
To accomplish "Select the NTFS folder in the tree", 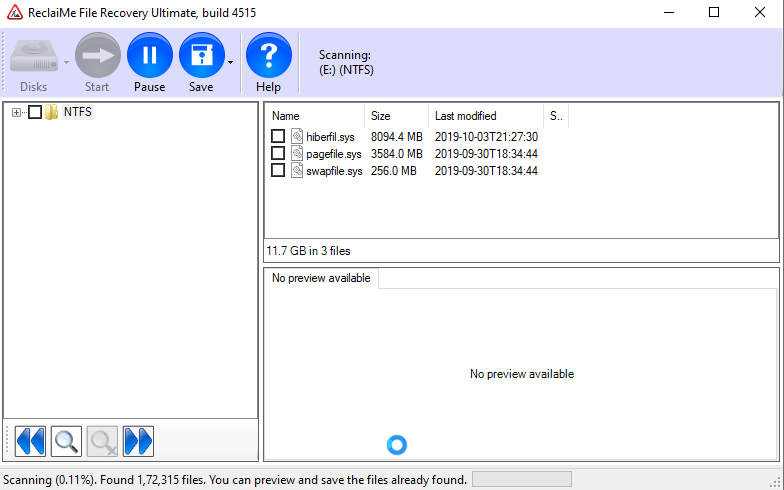I will 78,112.
